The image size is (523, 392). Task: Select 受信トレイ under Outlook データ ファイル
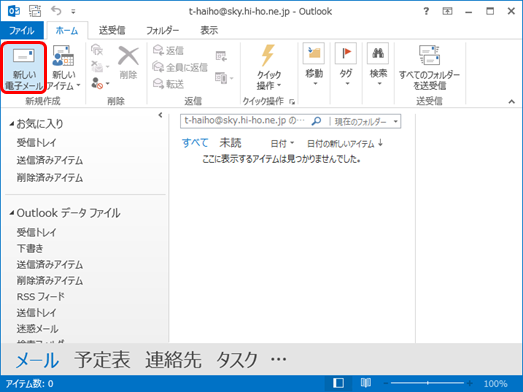point(37,232)
